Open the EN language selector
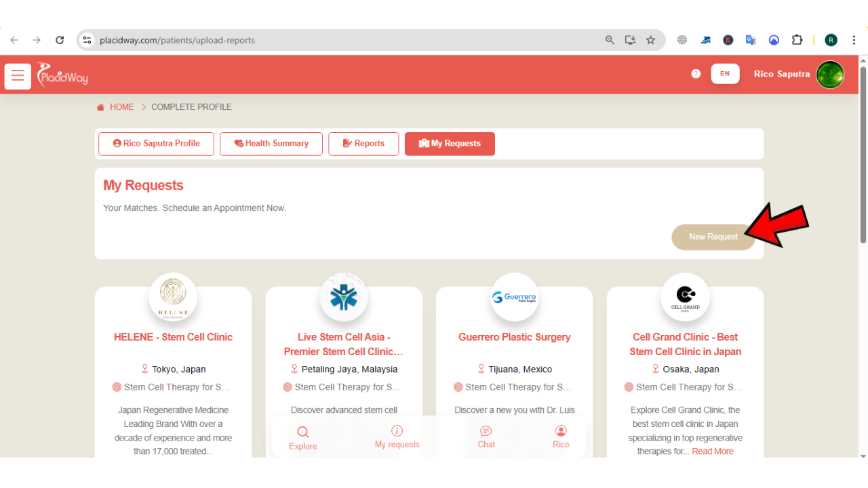Viewport: 868px width, 488px height. [725, 74]
